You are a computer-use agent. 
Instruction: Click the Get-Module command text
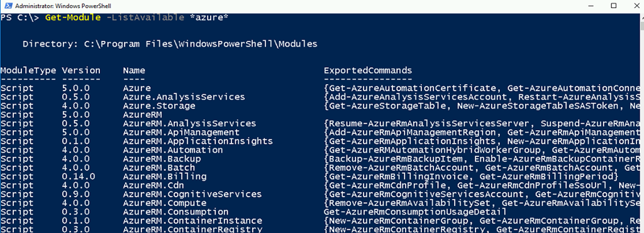coord(73,18)
